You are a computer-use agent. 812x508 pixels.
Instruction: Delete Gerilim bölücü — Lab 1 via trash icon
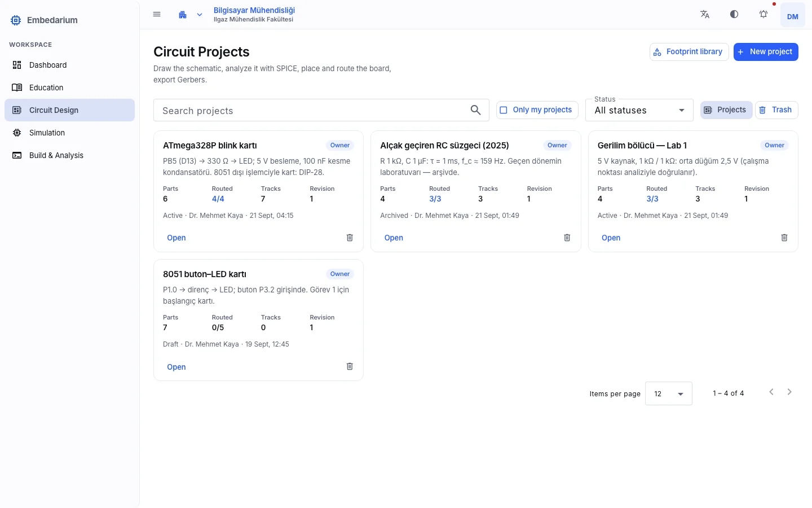[x=784, y=238]
